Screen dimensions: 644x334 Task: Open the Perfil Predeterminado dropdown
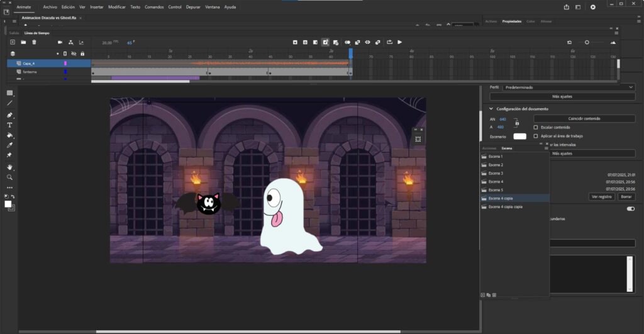(x=569, y=87)
